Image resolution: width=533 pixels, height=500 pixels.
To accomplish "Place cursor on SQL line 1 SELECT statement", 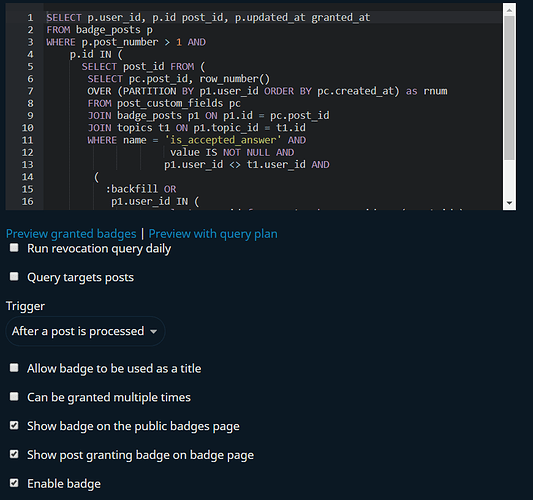I will click(208, 17).
